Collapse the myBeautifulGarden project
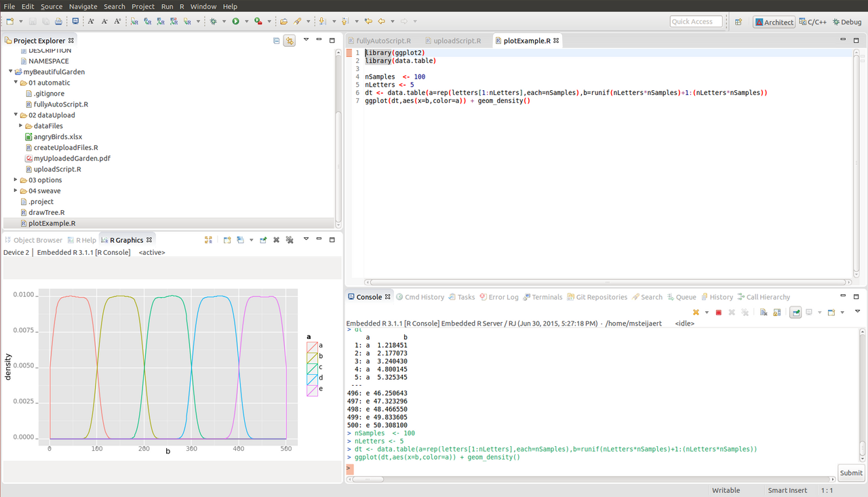 11,72
